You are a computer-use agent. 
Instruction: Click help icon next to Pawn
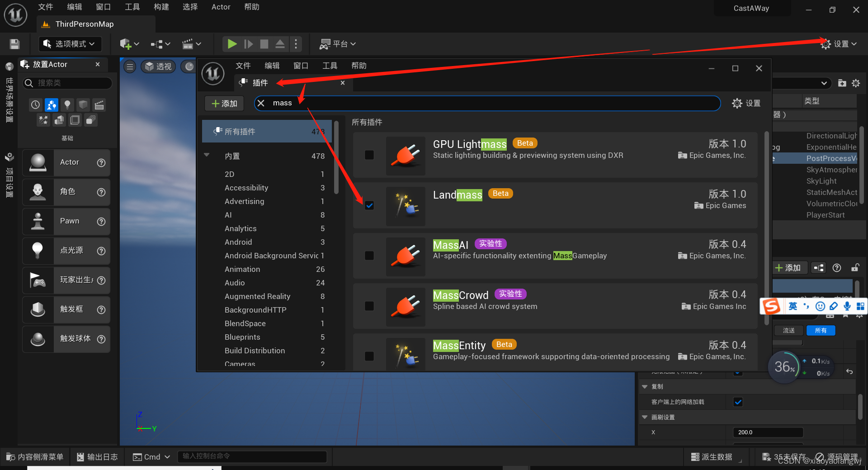coord(101,221)
